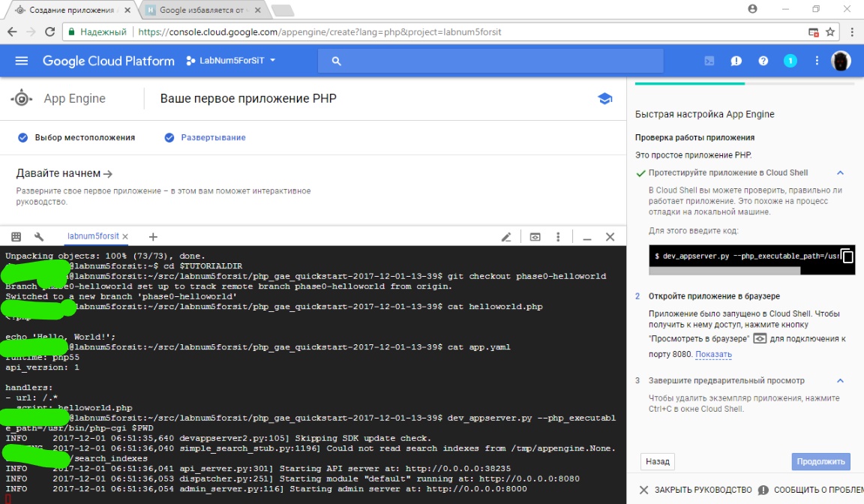864x504 pixels.
Task: Click the Chrome address bar cast/popup icon
Action: tap(813, 32)
